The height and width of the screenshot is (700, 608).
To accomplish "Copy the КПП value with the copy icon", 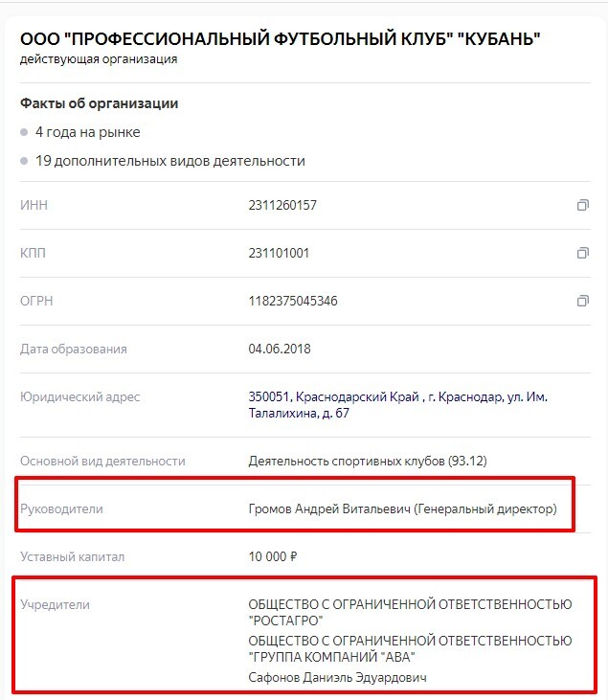I will [583, 253].
